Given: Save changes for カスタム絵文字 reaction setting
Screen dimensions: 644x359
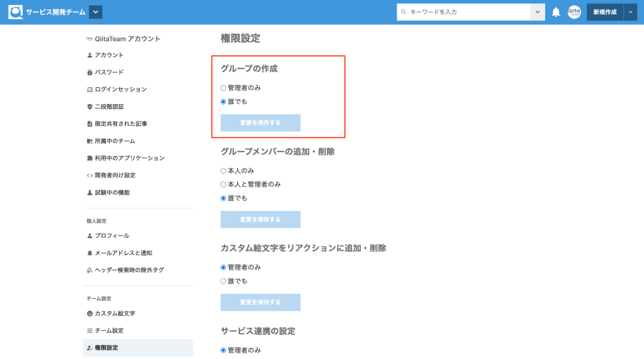Looking at the screenshot, I should point(261,303).
